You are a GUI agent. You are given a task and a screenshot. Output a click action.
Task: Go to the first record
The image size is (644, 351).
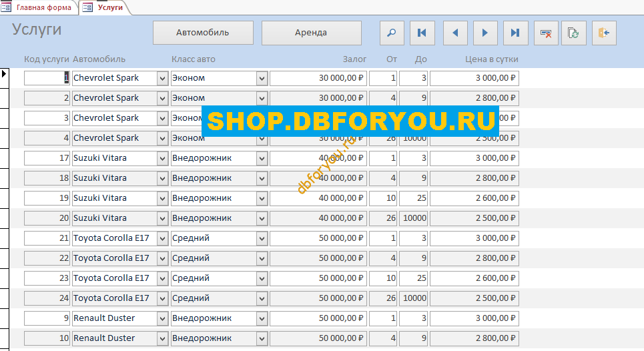coord(422,33)
